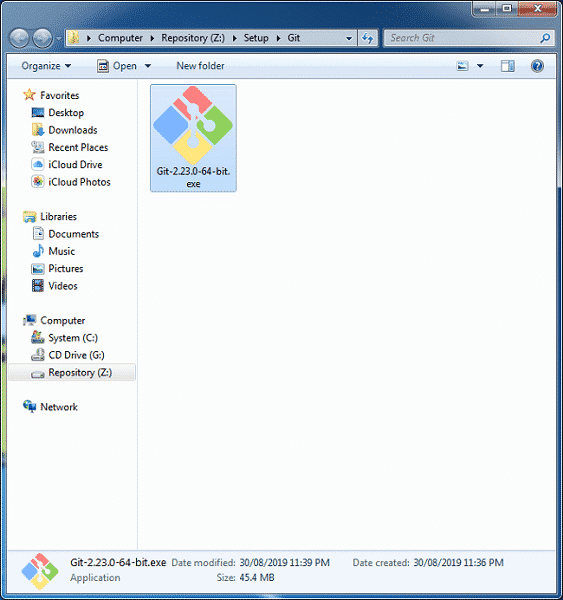This screenshot has width=563, height=600.
Task: Open the recent pages dropdown next to Forward
Action: coord(59,38)
